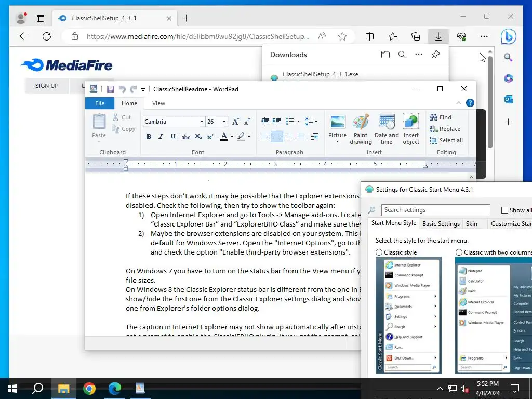Open the font family dropdown showing Cambria

tap(202, 122)
